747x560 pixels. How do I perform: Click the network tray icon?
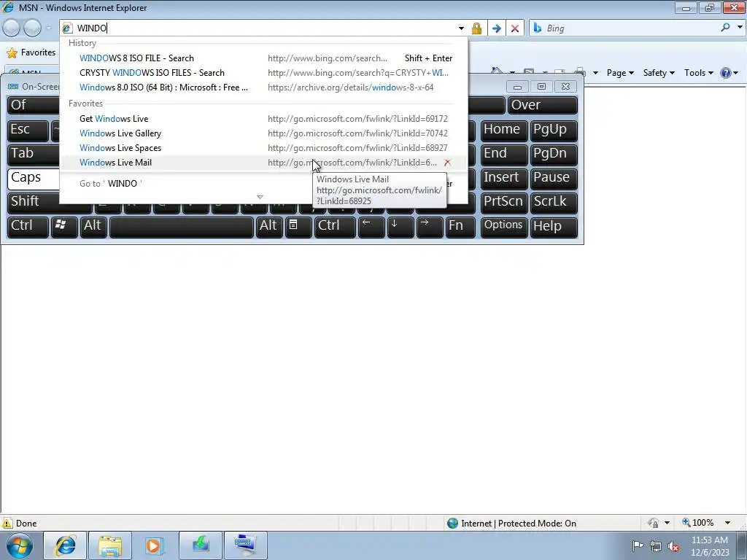656,546
